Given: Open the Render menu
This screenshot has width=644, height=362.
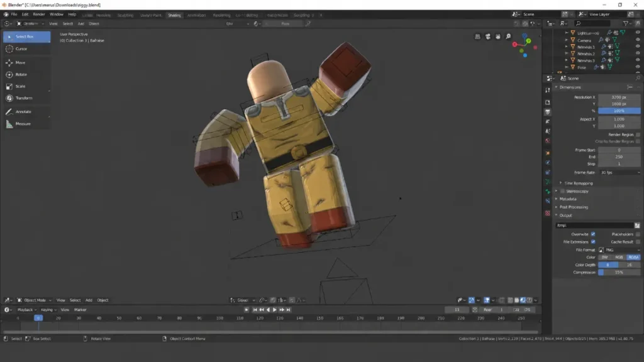Looking at the screenshot, I should pos(39,14).
